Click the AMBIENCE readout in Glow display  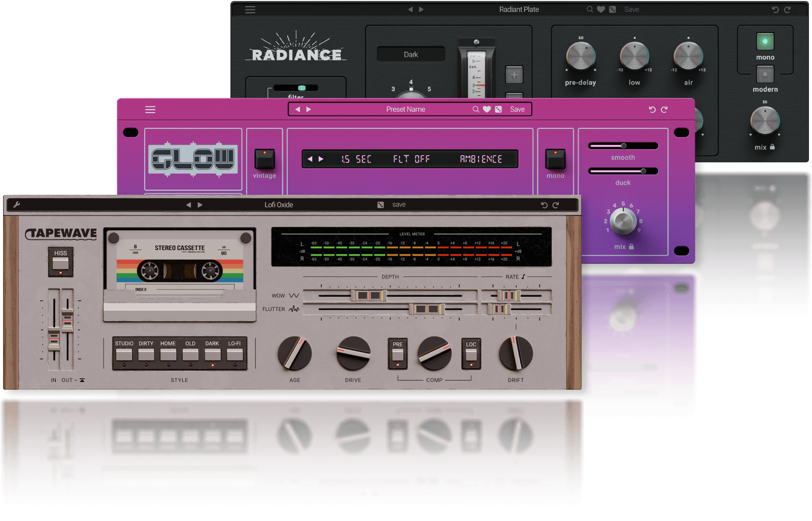click(481, 159)
